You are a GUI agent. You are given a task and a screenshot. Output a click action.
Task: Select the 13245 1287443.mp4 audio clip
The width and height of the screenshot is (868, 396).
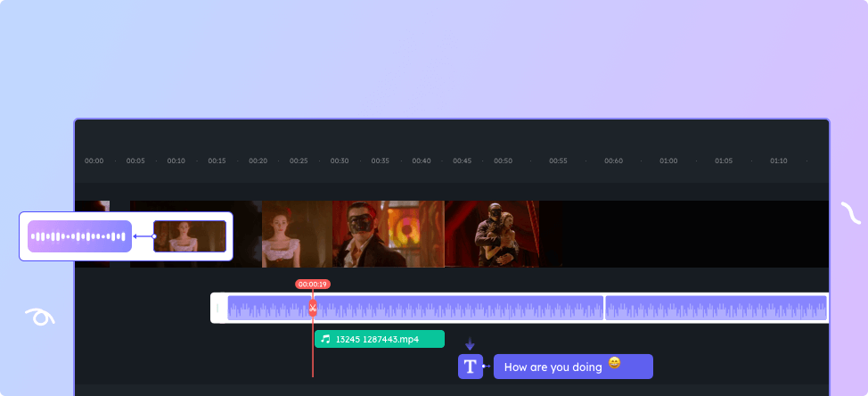point(380,339)
